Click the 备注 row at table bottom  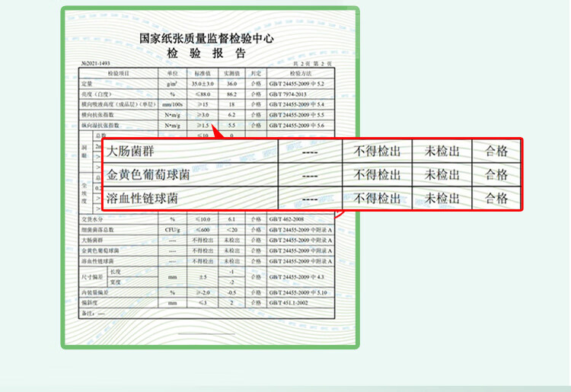coord(91,313)
